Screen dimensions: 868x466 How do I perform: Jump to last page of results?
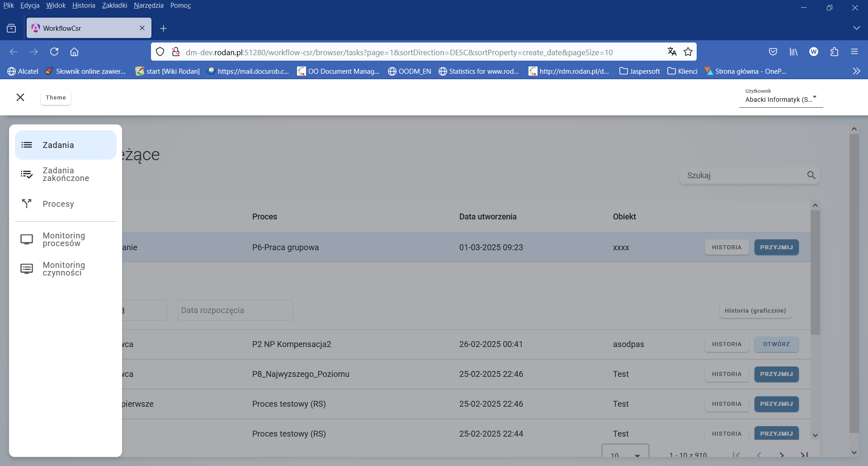(804, 455)
